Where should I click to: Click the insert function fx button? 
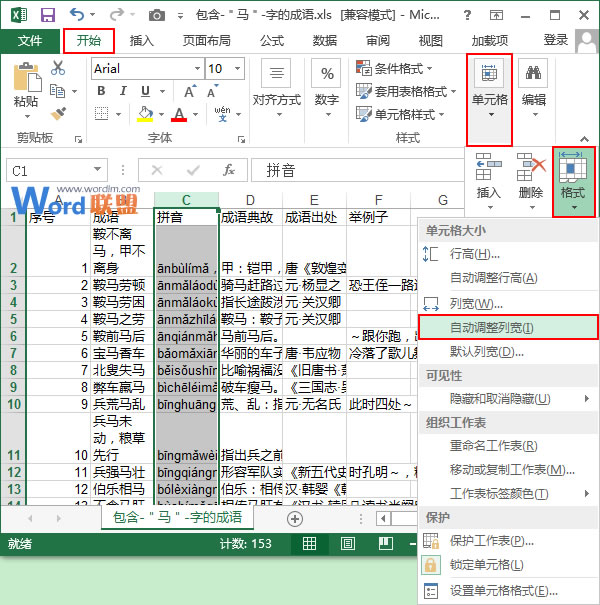tap(228, 169)
